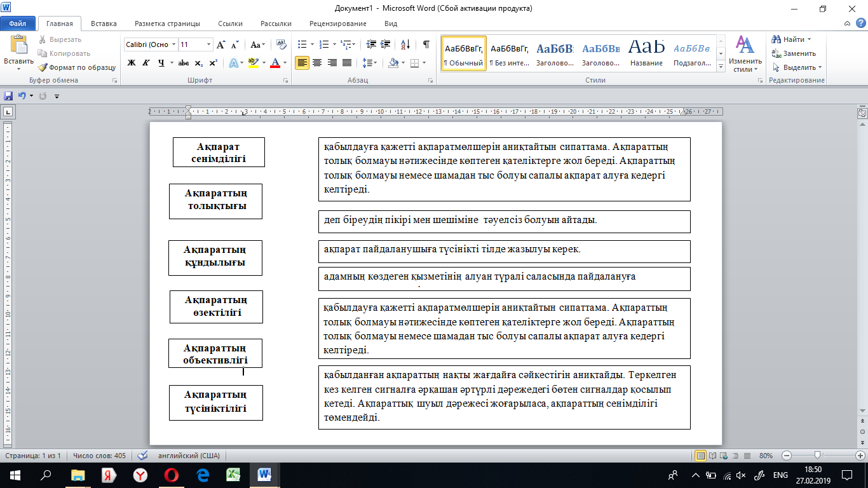
Task: Click 80% zoom level in status bar
Action: coord(766,456)
